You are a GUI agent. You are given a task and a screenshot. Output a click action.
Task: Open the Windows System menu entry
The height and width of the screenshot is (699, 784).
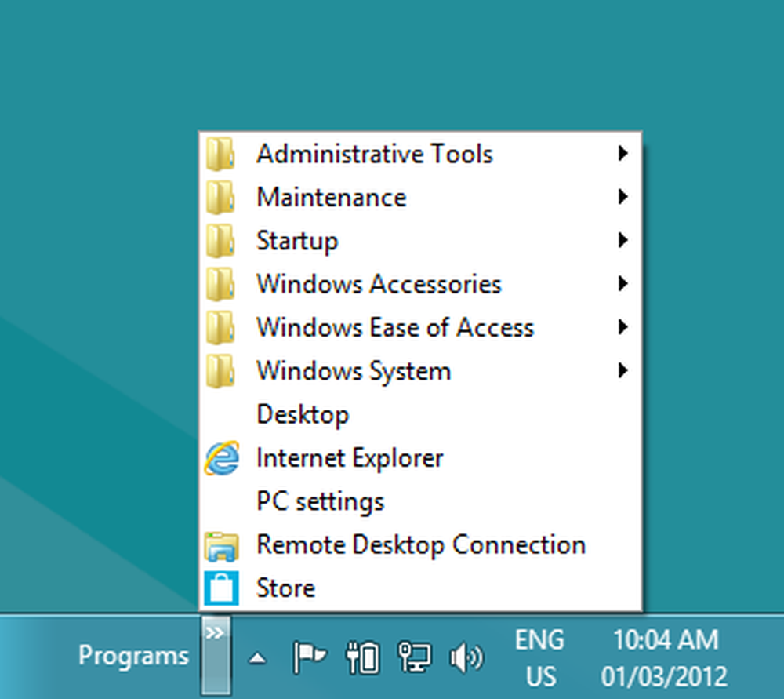point(420,371)
